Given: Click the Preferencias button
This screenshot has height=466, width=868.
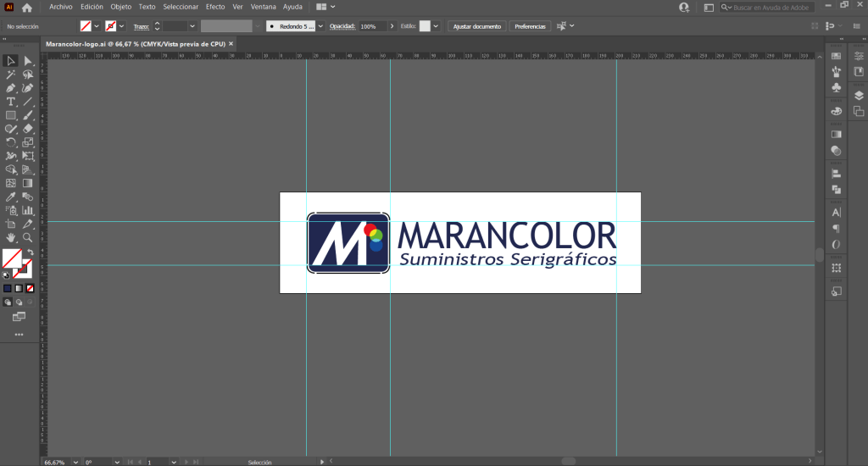Looking at the screenshot, I should click(530, 26).
